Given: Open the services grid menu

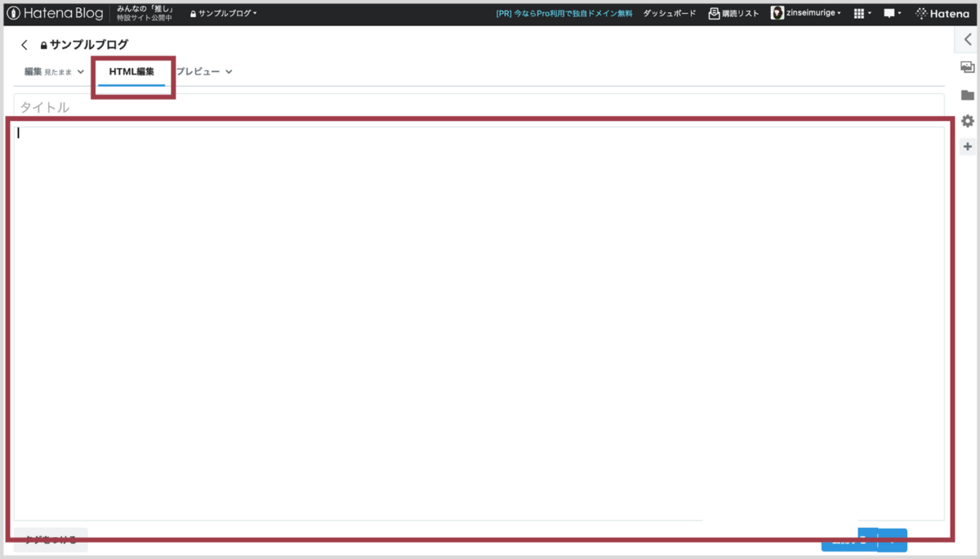Looking at the screenshot, I should click(862, 13).
